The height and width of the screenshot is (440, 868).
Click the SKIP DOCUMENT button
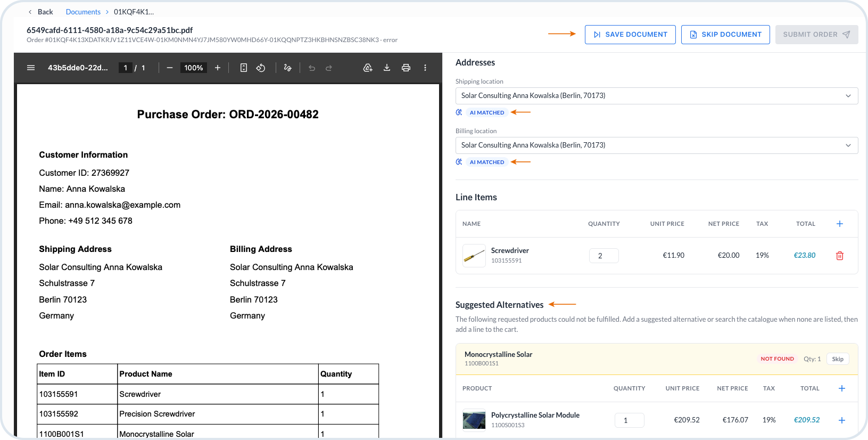tap(725, 35)
